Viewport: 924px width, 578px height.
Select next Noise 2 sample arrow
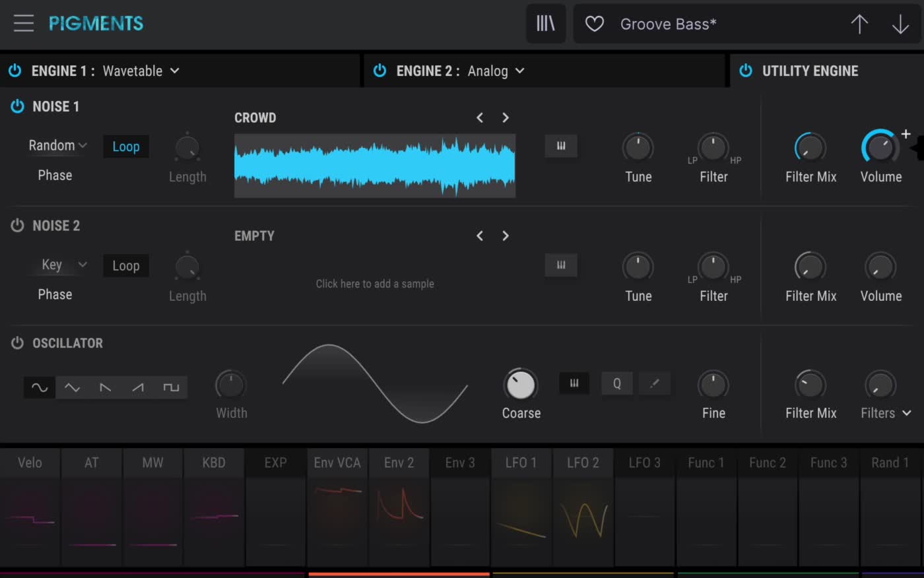pyautogui.click(x=506, y=236)
